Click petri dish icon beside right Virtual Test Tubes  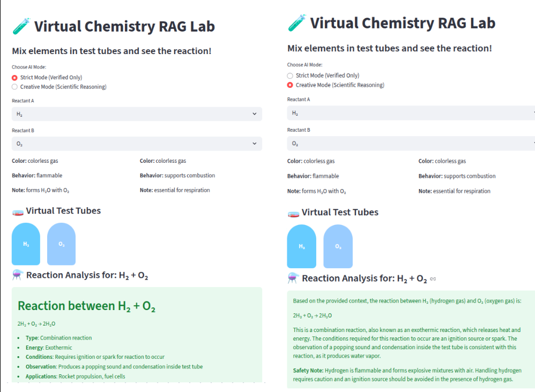[x=293, y=213]
